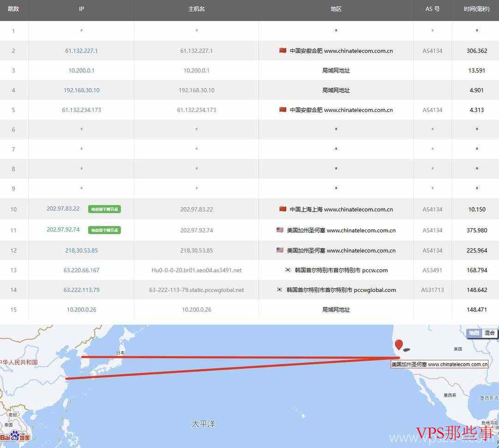Viewport: 499px width, 448px height.
Task: Click the green backbone badge beside 202.97.83.22
Action: point(104,209)
